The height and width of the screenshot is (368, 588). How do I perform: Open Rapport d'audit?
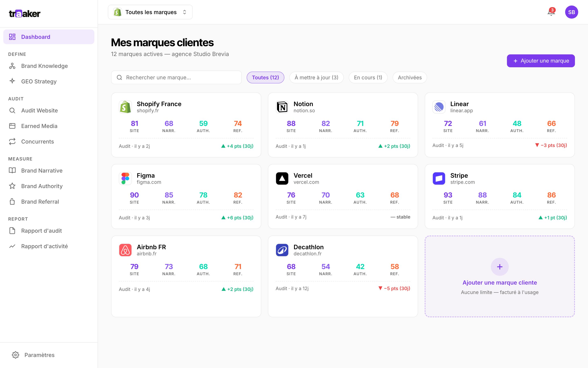[x=49, y=230]
